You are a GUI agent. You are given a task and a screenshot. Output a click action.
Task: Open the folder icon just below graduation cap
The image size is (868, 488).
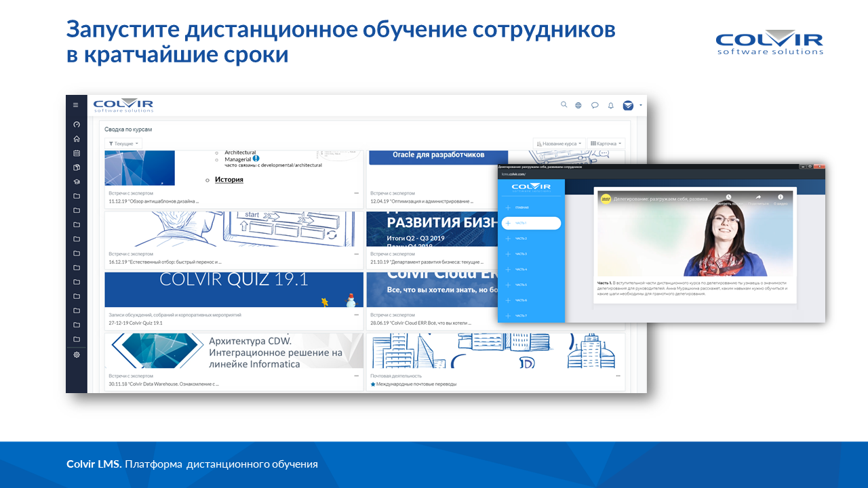[x=77, y=196]
